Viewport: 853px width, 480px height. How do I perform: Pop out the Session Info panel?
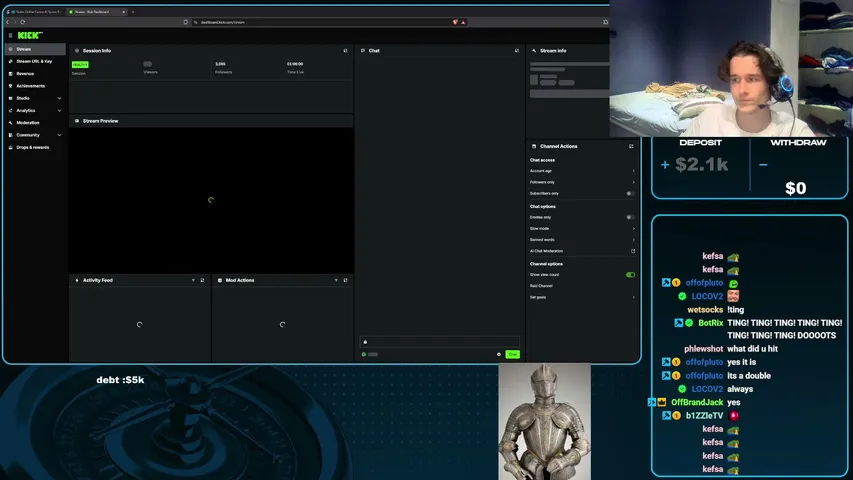point(345,51)
